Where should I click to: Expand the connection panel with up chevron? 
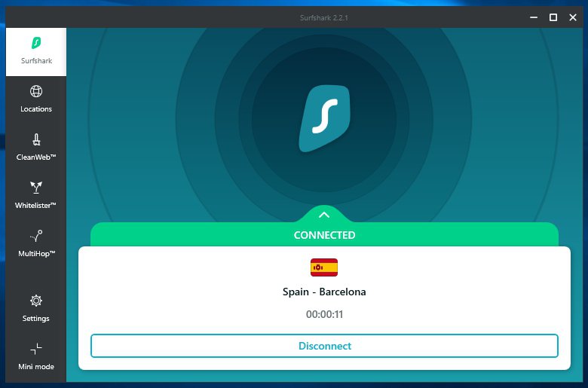[x=324, y=215]
